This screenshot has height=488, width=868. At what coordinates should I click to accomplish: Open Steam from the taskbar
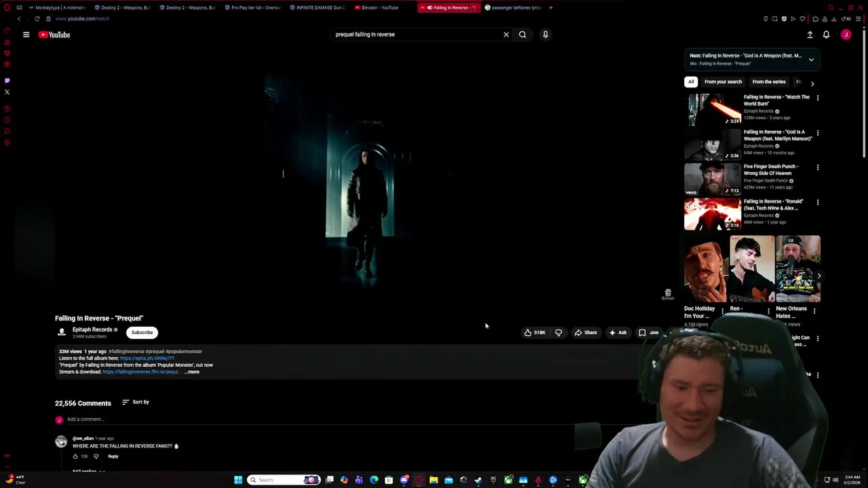click(x=478, y=480)
